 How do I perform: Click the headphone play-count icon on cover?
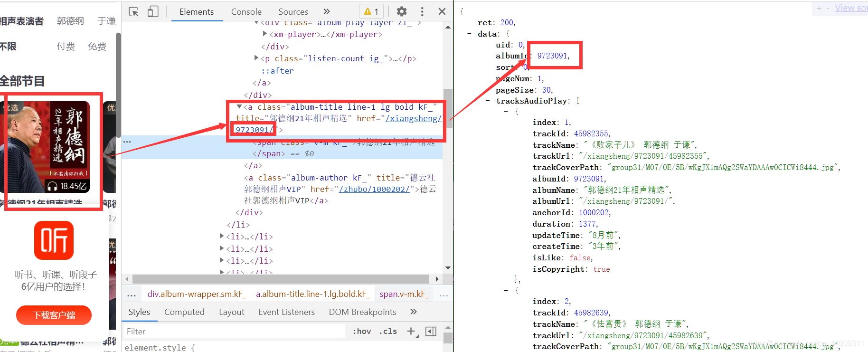pos(53,186)
